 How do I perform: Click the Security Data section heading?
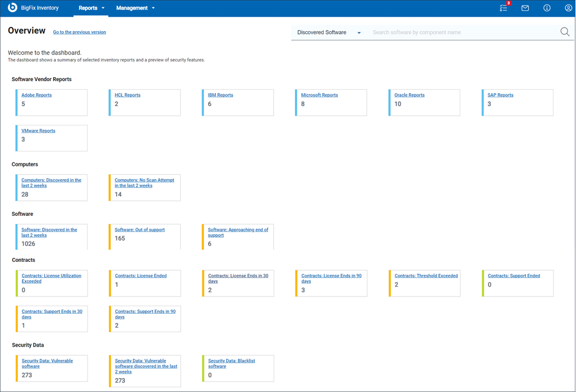pos(28,345)
